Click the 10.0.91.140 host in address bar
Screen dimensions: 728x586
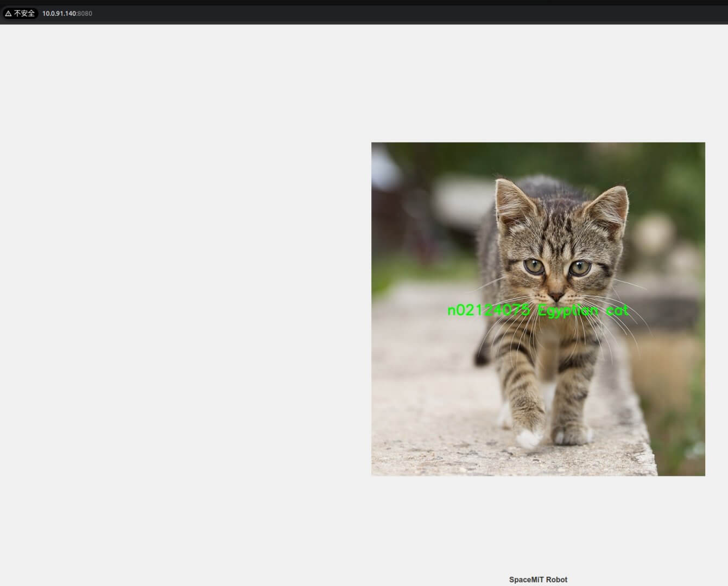click(x=59, y=14)
